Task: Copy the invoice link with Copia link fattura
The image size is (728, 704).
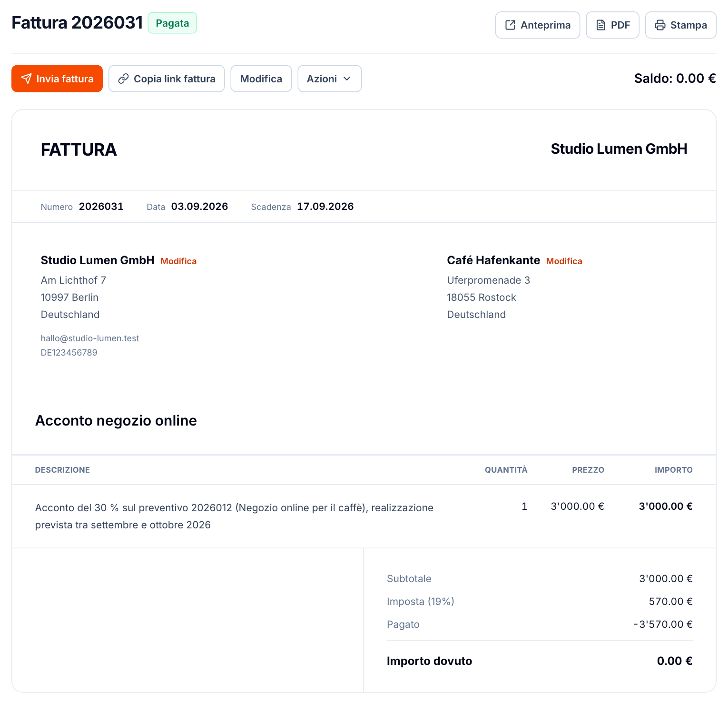Action: [x=167, y=79]
